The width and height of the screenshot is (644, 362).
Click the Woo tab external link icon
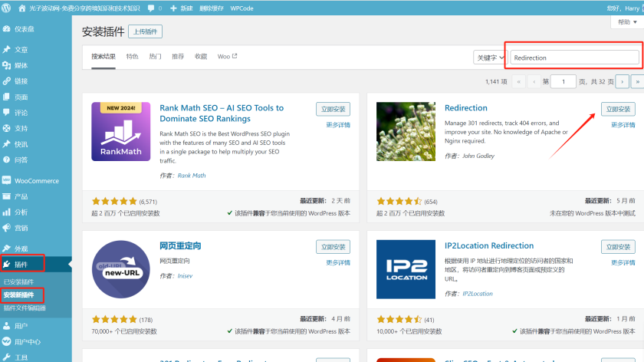point(235,56)
